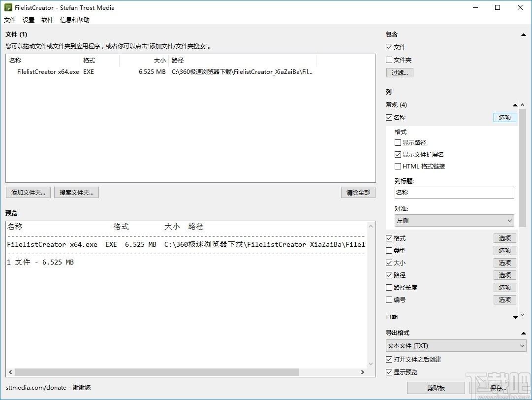Viewport: 532px width, 400px height.
Task: Click 选项 button for 路径 column
Action: 504,275
